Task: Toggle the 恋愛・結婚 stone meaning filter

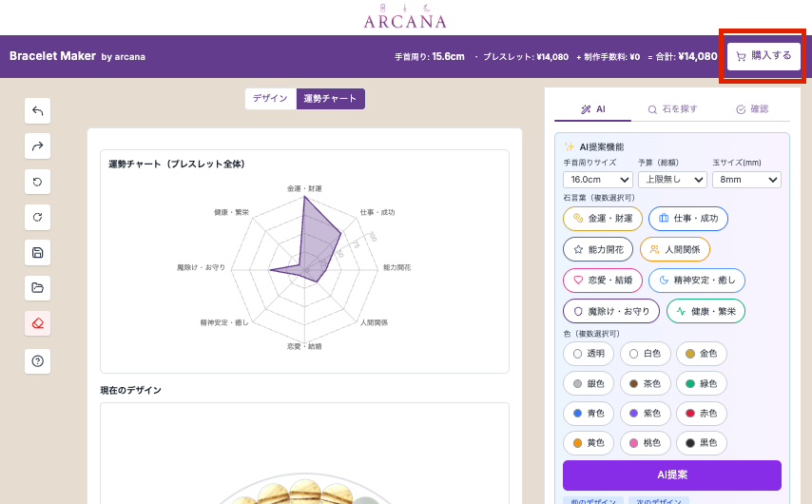Action: [x=602, y=281]
